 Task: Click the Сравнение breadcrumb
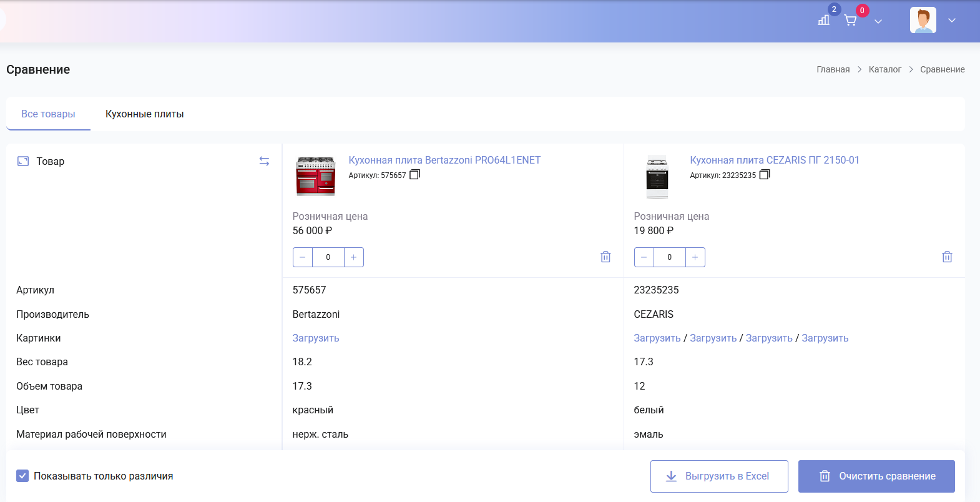[943, 69]
